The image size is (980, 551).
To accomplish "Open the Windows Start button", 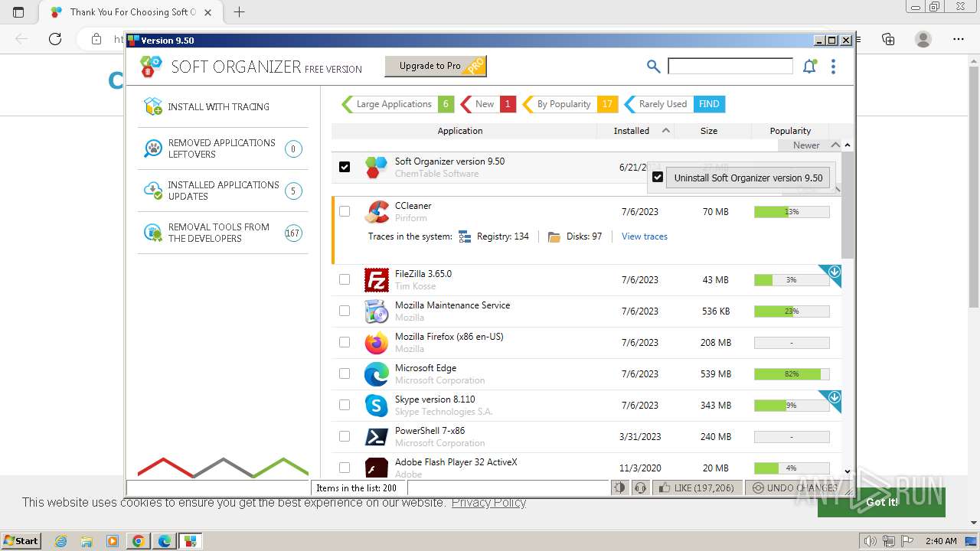I will point(21,540).
